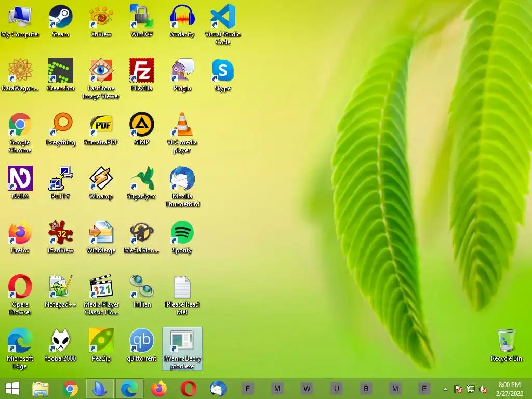Image resolution: width=532 pixels, height=399 pixels.
Task: Click the WinSCP desktop icon
Action: [142, 21]
